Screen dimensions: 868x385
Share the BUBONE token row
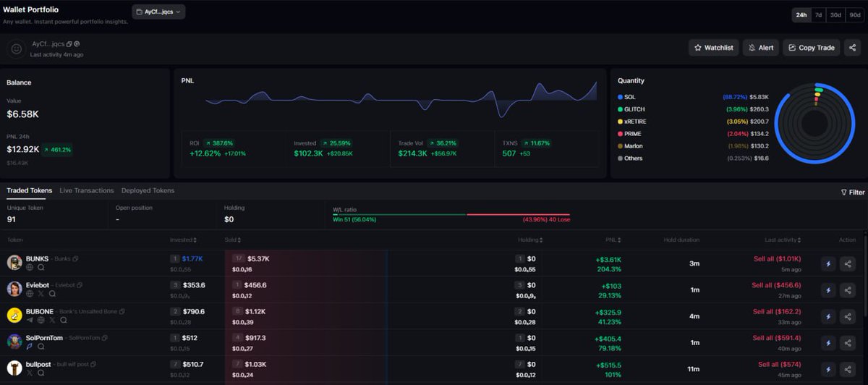click(848, 316)
